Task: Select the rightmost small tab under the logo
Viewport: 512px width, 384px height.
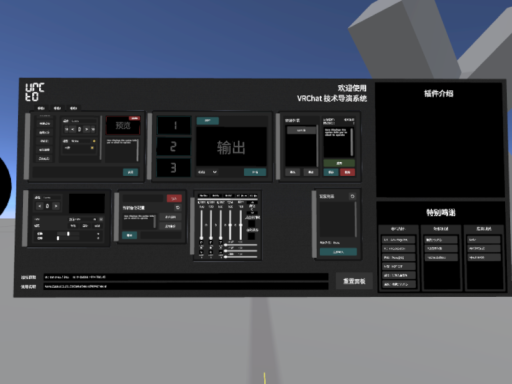Action: [x=73, y=108]
